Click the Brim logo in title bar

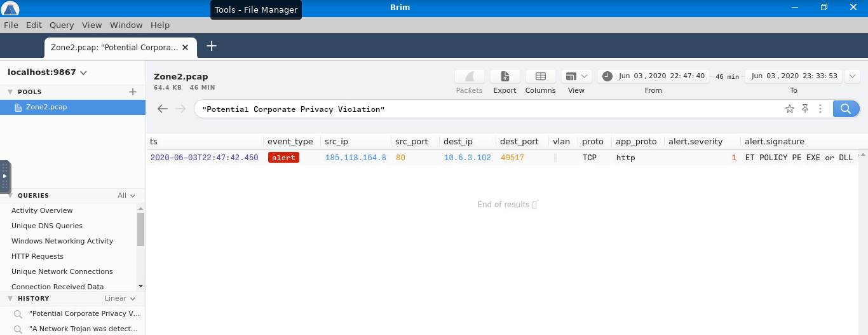tap(11, 8)
